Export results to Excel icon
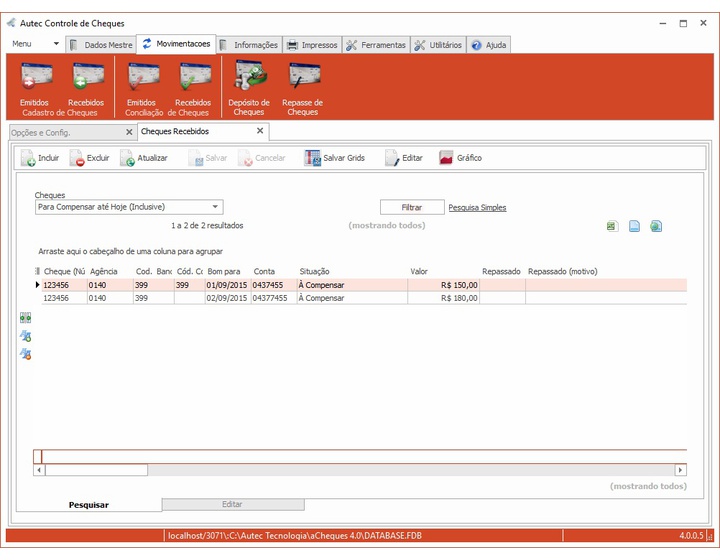Image resolution: width=720 pixels, height=560 pixels. [x=612, y=226]
